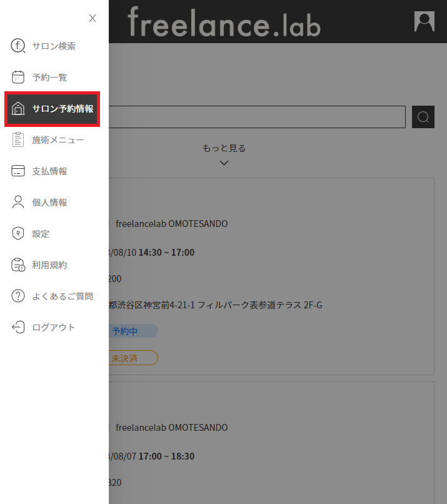Image resolution: width=447 pixels, height=504 pixels.
Task: Click the ログアウト exit icon
Action: pos(18,328)
